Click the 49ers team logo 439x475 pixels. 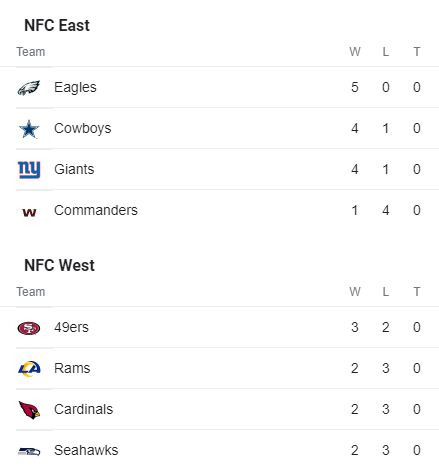(29, 328)
